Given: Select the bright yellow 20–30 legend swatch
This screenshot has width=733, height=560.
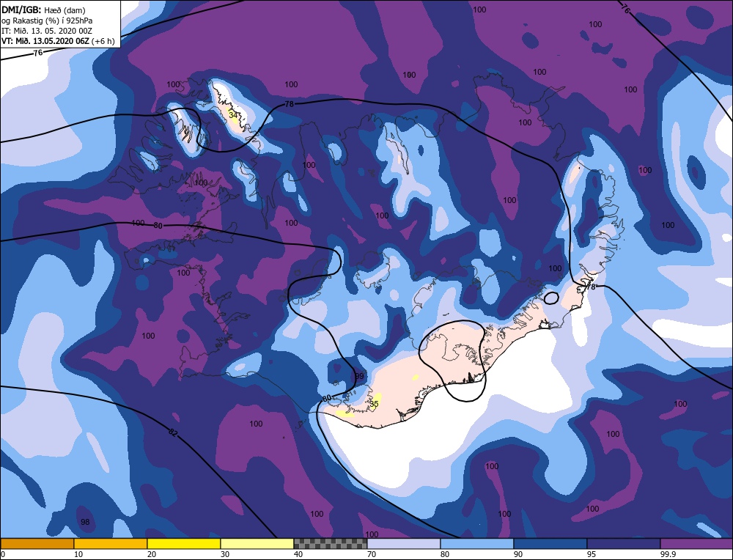Looking at the screenshot, I should [184, 543].
